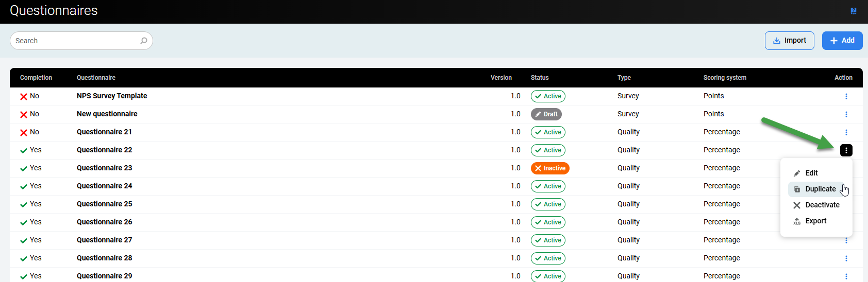
Task: Select Deactivate from the action menu
Action: (822, 205)
